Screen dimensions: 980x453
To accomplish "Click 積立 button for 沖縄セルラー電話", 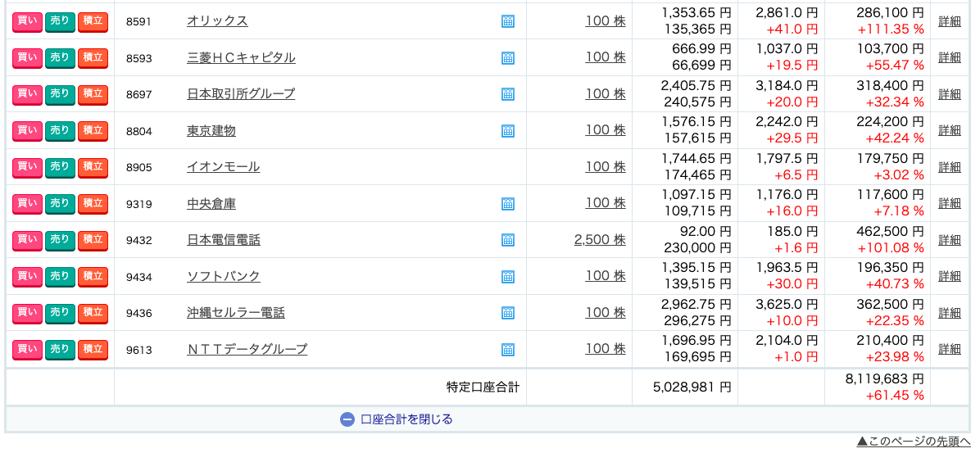I will tap(93, 313).
